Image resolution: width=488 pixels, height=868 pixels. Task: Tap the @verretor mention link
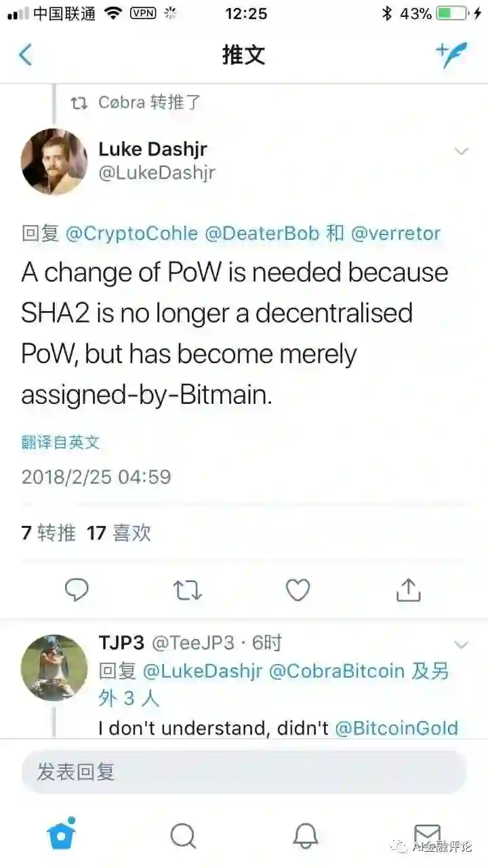(x=396, y=234)
